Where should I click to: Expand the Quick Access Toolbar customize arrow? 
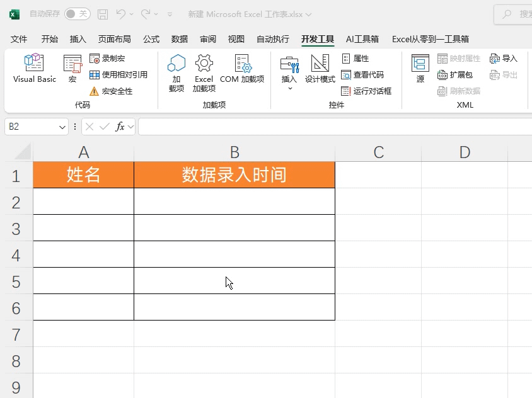pyautogui.click(x=171, y=14)
